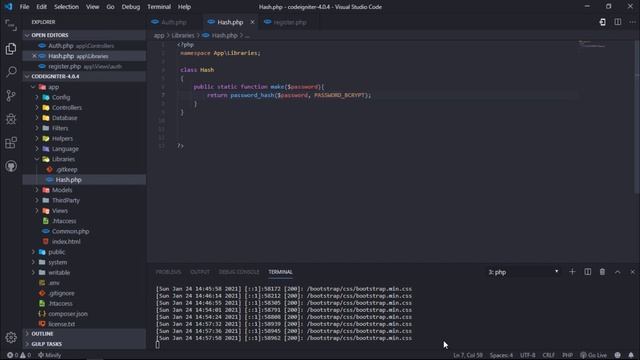The image size is (640, 360).
Task: Open the Terminal menu
Action: 159,7
